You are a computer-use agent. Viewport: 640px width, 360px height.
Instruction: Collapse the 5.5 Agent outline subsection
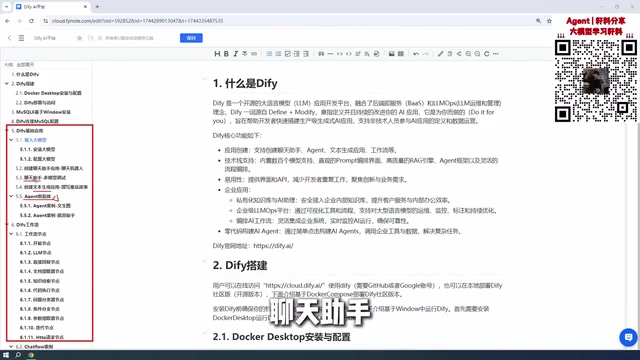tap(11, 196)
